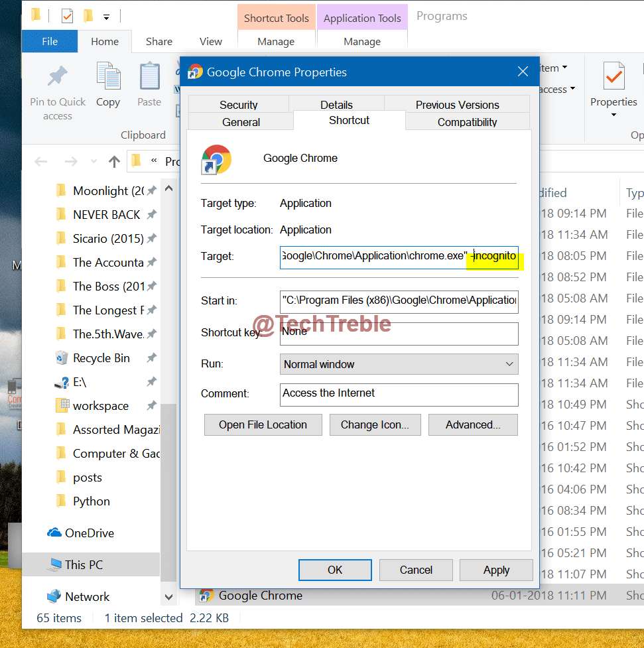Viewport: 644px width, 648px height.
Task: Click the Chrome icon in dialog title bar
Action: 195,72
